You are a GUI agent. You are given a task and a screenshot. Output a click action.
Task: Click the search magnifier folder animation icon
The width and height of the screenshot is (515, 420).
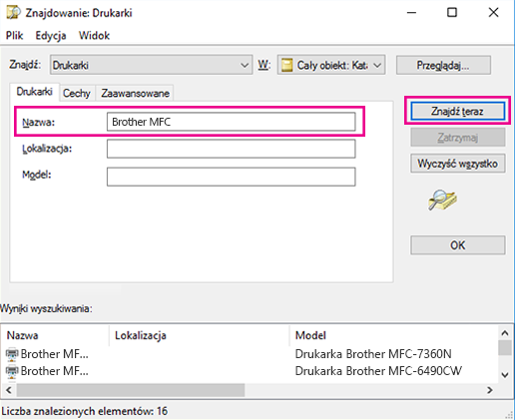(442, 200)
